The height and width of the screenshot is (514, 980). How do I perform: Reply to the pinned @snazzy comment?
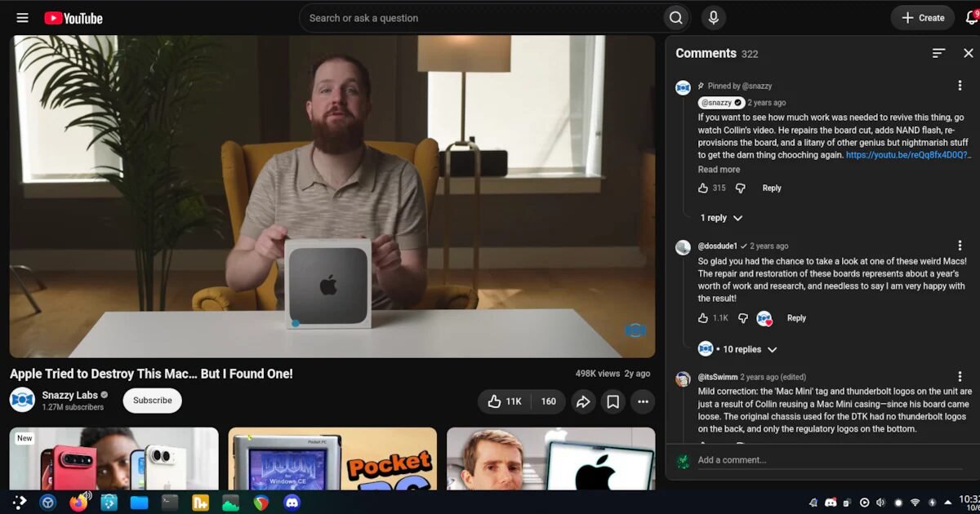[772, 188]
